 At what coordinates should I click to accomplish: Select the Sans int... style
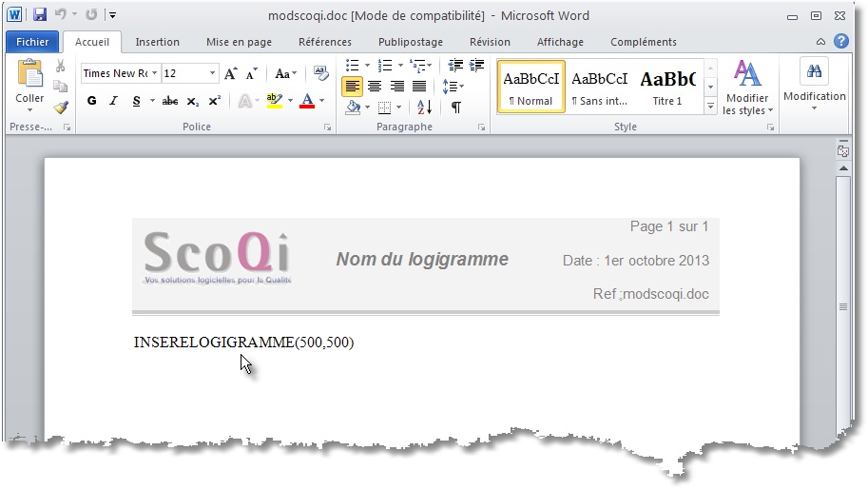point(600,87)
